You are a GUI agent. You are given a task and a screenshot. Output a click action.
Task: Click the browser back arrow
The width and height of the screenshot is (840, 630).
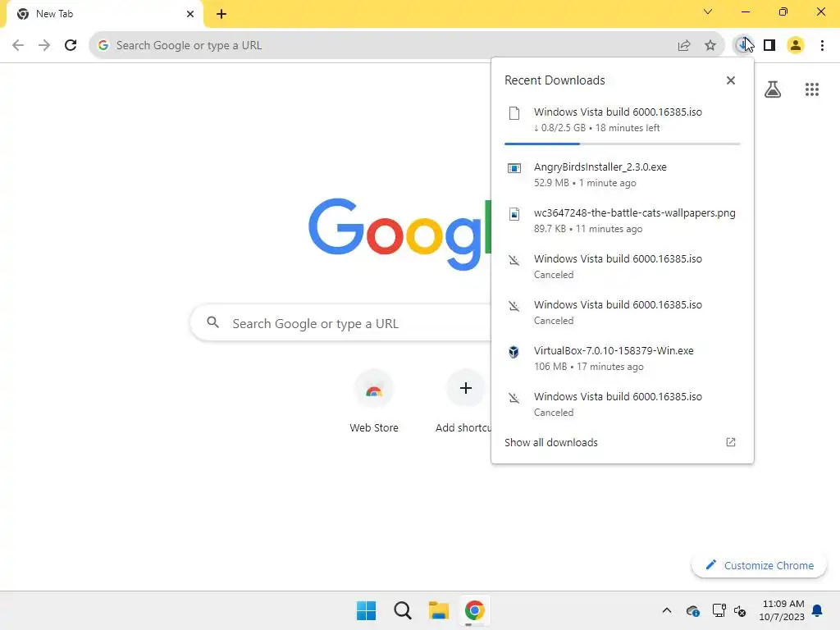[18, 46]
